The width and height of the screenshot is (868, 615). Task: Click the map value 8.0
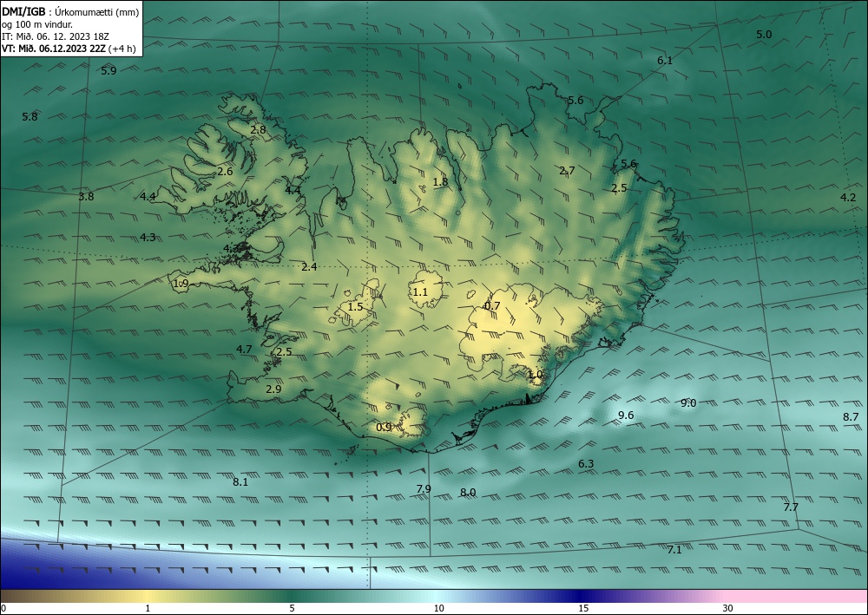(x=468, y=492)
